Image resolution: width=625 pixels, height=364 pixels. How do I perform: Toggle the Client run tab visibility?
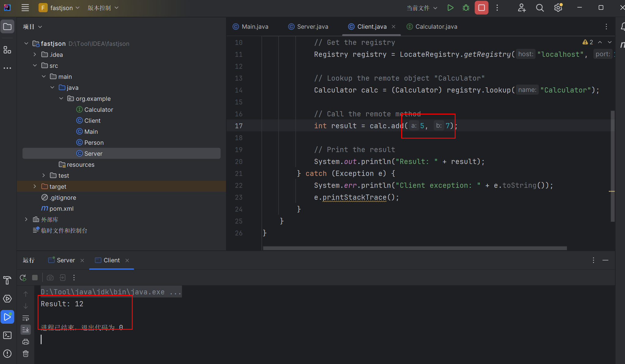(112, 260)
